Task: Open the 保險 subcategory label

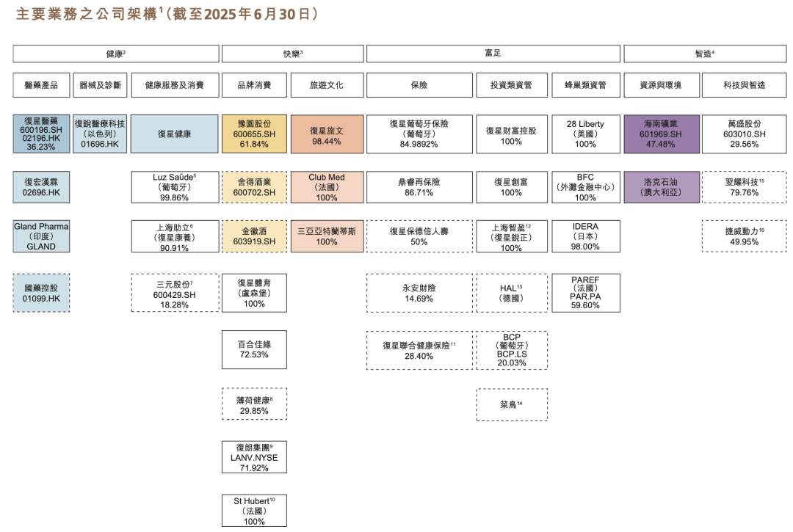Action: pos(419,84)
